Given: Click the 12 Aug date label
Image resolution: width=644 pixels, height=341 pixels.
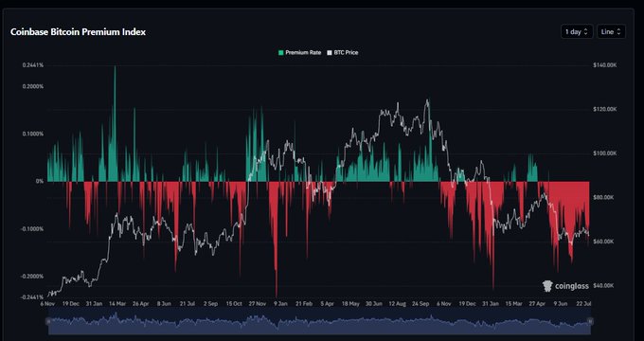Looking at the screenshot, I should pyautogui.click(x=397, y=304).
